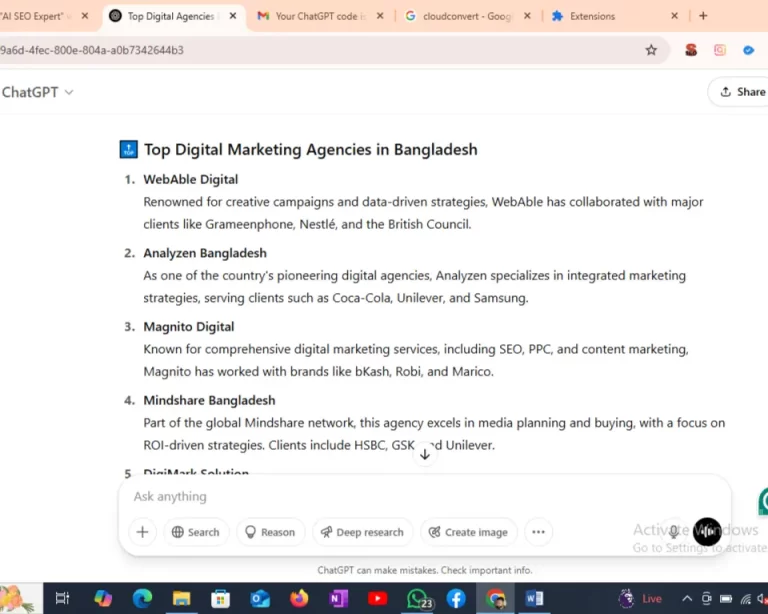Screen dimensions: 768x614
Task: Click the Analyzen Bangladesh heading
Action: pyautogui.click(x=205, y=253)
